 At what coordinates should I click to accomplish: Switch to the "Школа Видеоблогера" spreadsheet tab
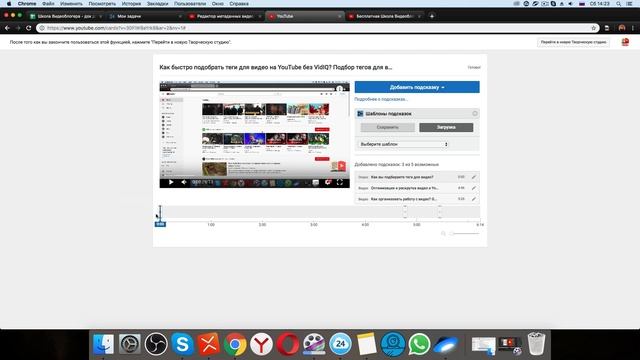[65, 16]
